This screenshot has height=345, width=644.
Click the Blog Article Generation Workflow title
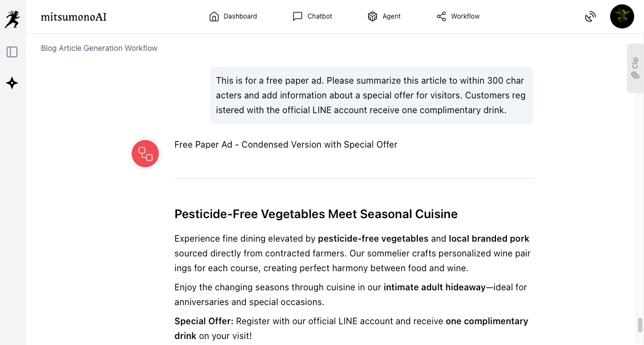[x=99, y=48]
